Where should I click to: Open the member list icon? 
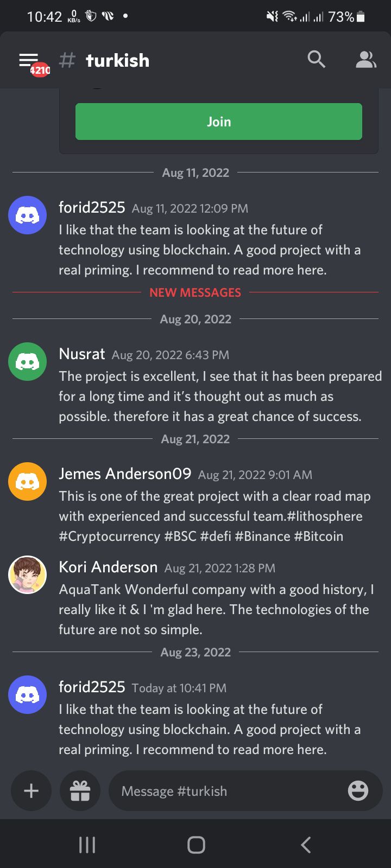366,60
